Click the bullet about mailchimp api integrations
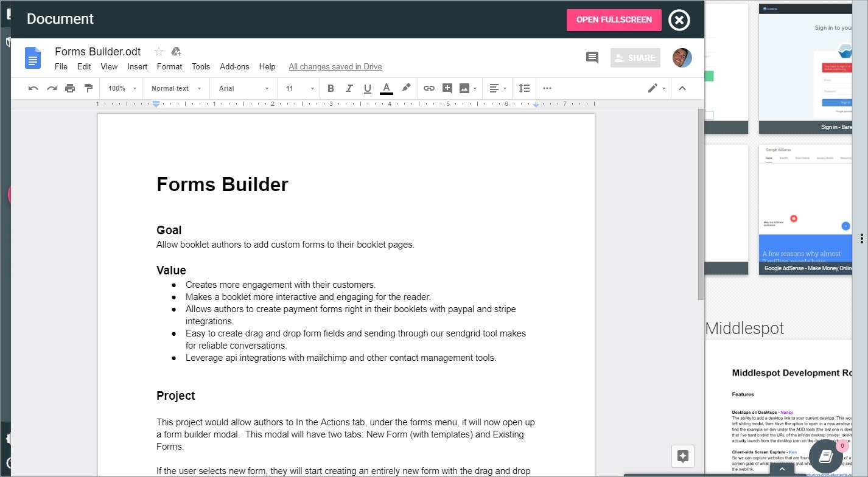 pos(341,358)
